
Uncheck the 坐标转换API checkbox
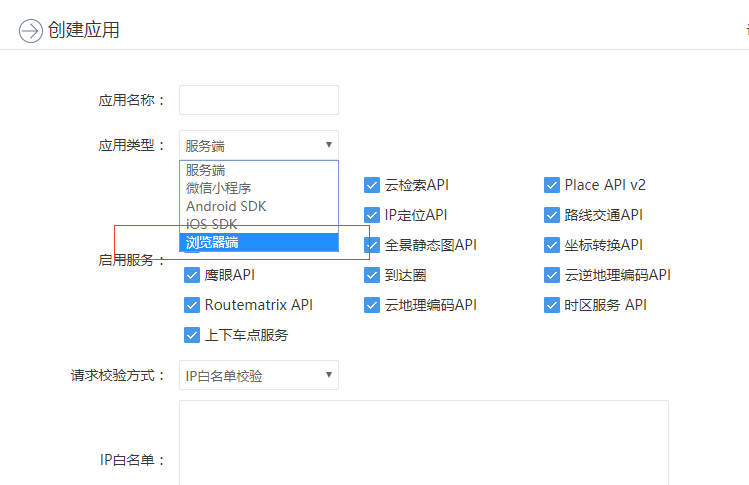(x=552, y=245)
